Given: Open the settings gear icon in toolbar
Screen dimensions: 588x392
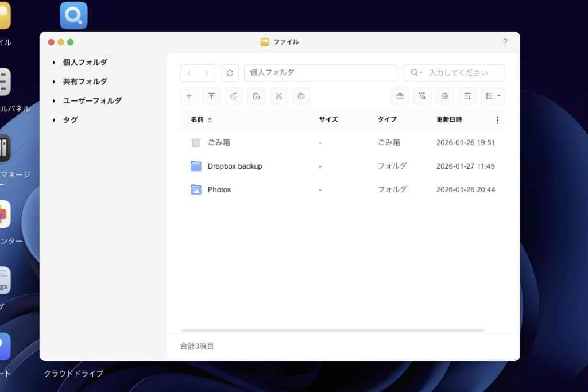Looking at the screenshot, I should 444,96.
